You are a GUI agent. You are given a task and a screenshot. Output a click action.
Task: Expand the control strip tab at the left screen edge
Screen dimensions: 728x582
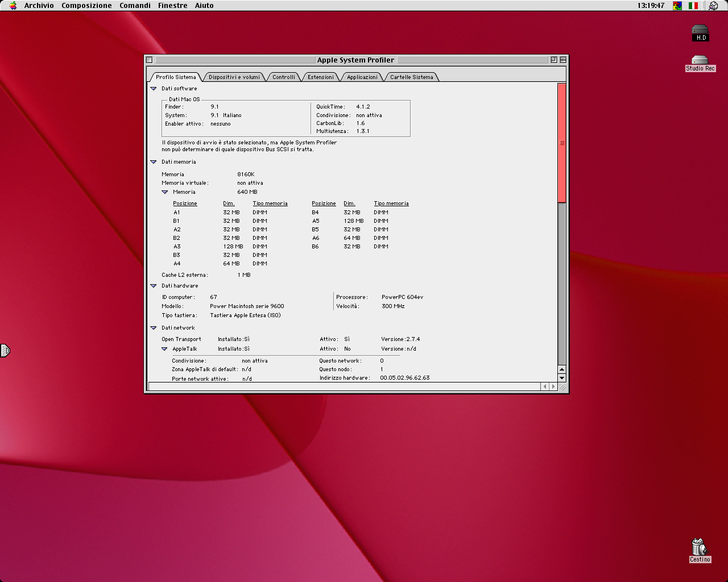pyautogui.click(x=5, y=351)
